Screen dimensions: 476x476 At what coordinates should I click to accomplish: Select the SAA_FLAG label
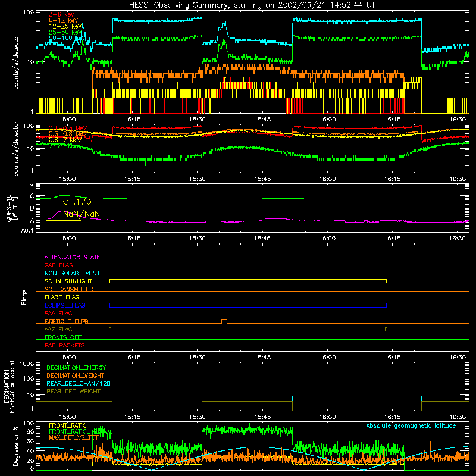point(58,313)
